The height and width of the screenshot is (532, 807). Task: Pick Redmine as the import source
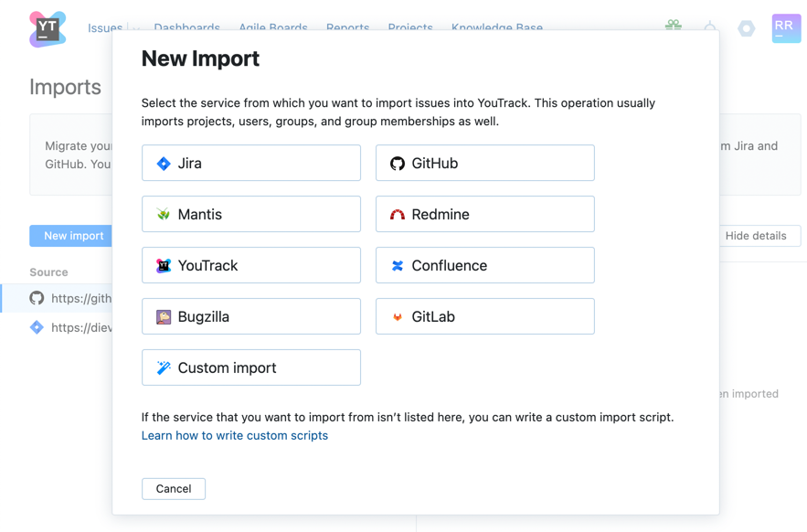(484, 214)
